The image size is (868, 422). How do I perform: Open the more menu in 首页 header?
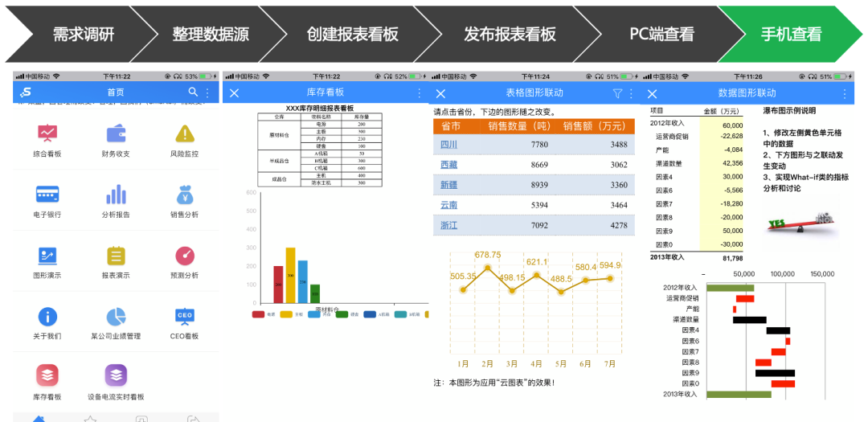click(208, 92)
